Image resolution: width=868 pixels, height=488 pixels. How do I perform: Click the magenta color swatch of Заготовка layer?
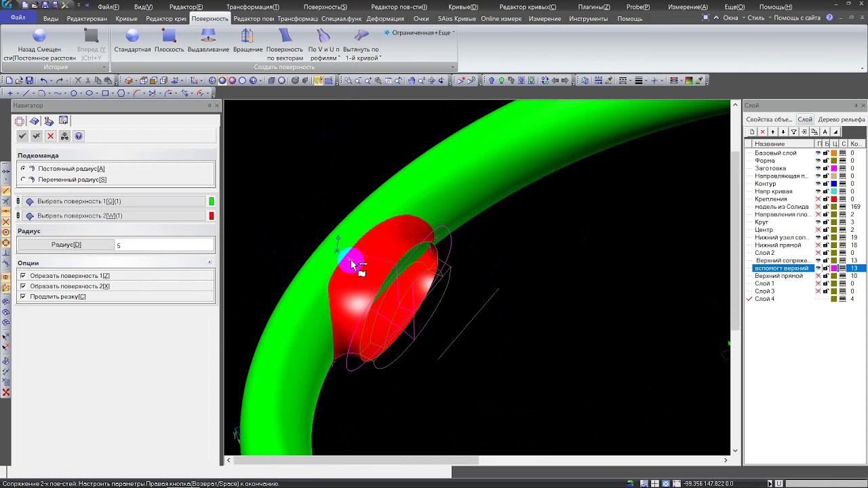point(833,169)
